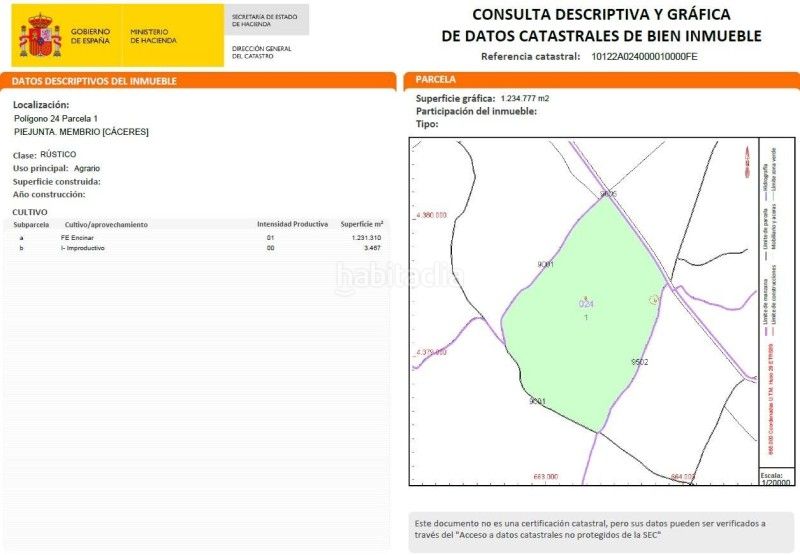This screenshot has width=800, height=555.
Task: Select the 'Localización:' label
Action: 41,105
